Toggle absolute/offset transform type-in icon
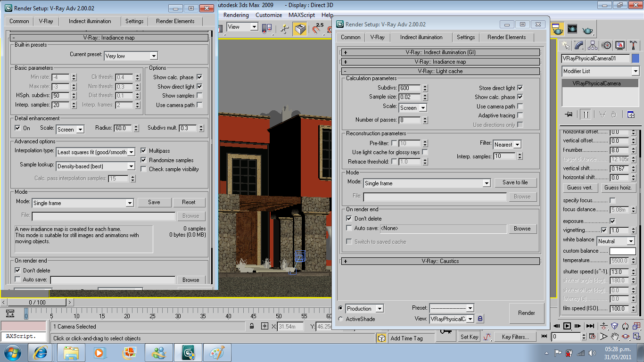This screenshot has height=362, width=644. tap(264, 326)
